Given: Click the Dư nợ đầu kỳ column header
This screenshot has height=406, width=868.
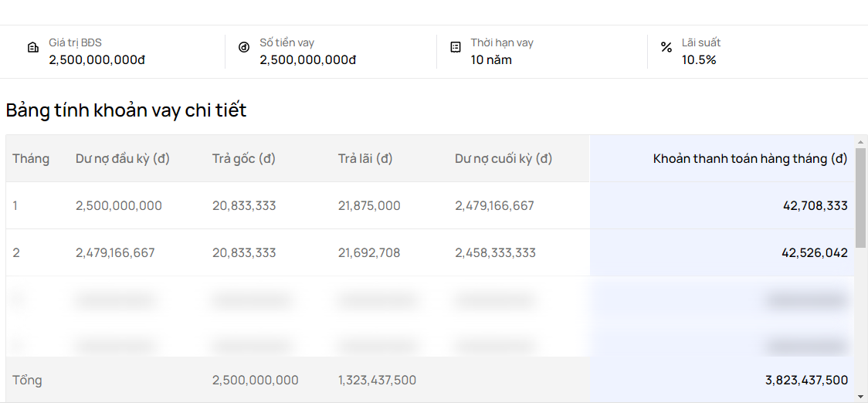Looking at the screenshot, I should coord(123,159).
